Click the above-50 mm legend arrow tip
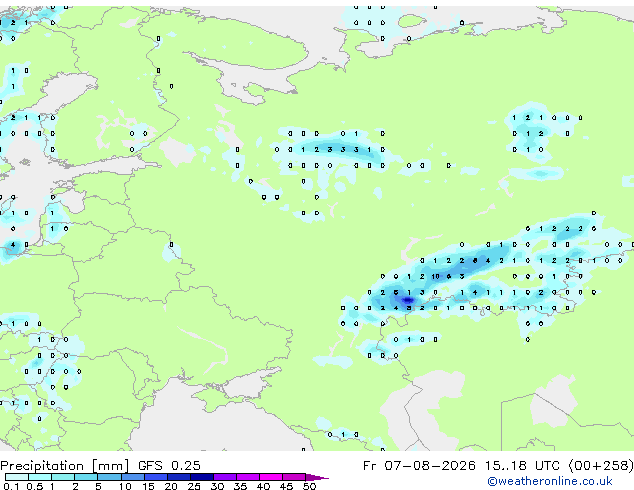This screenshot has width=634, height=490. point(317,477)
